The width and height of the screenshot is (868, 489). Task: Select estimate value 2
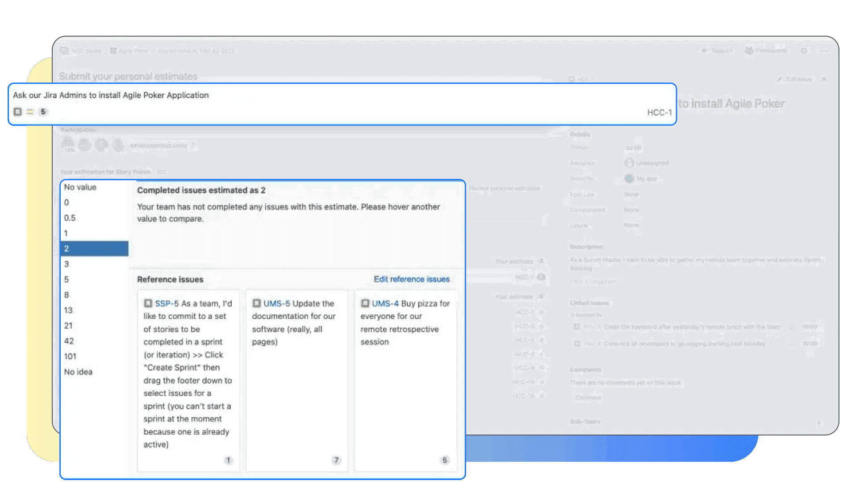(94, 249)
